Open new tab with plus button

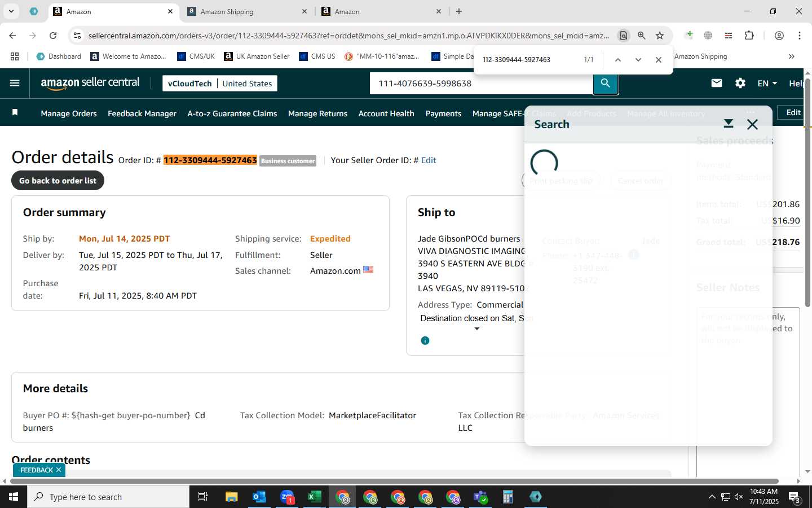click(459, 11)
